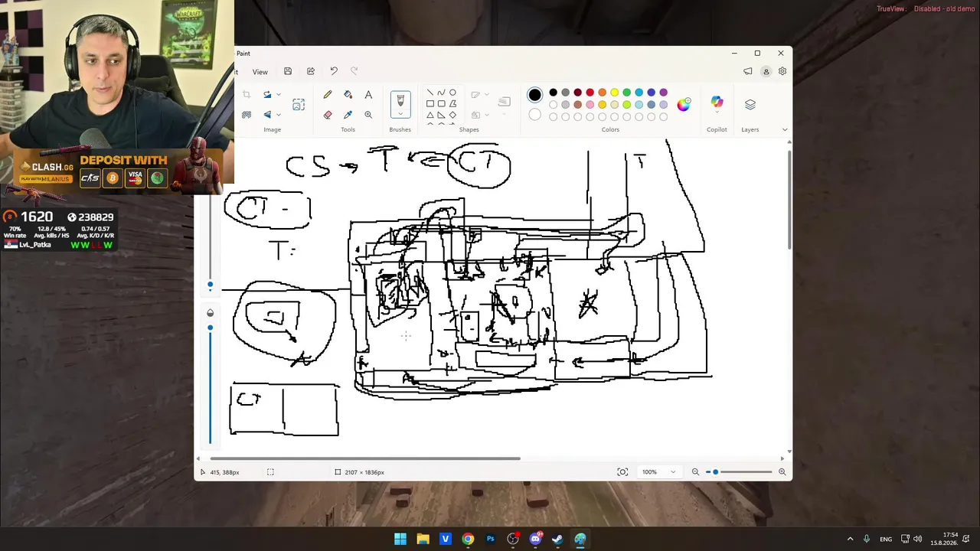This screenshot has width=980, height=551.
Task: Open Discord from the taskbar
Action: (535, 539)
